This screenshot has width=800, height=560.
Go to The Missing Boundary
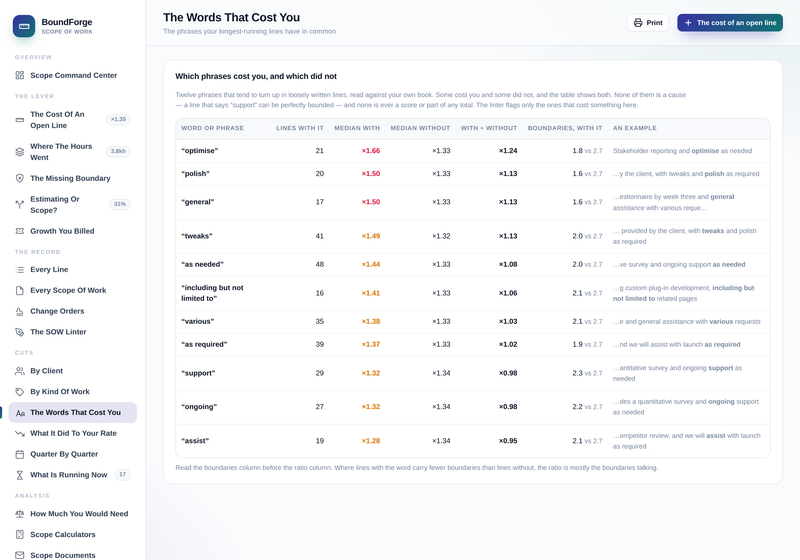[x=72, y=178]
